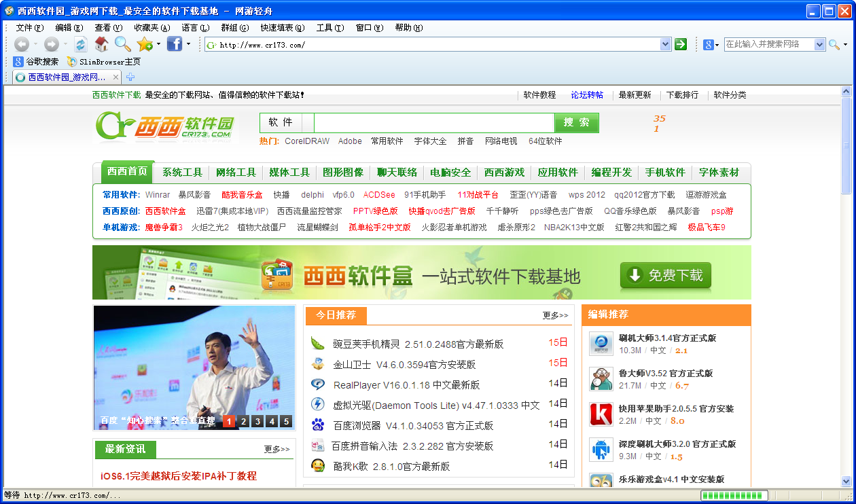
Task: Click the 豌豆荚手机精灵 pea icon
Action: tap(318, 343)
